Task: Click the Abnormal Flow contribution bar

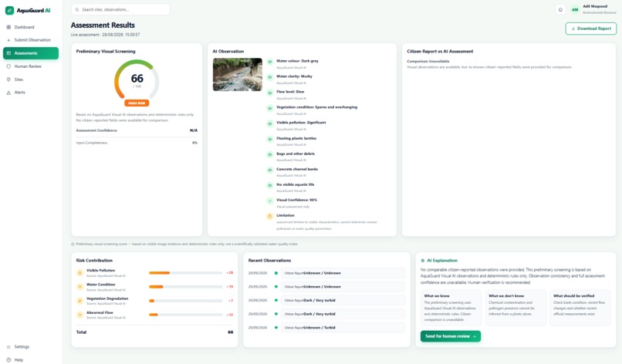Action: pyautogui.click(x=186, y=315)
